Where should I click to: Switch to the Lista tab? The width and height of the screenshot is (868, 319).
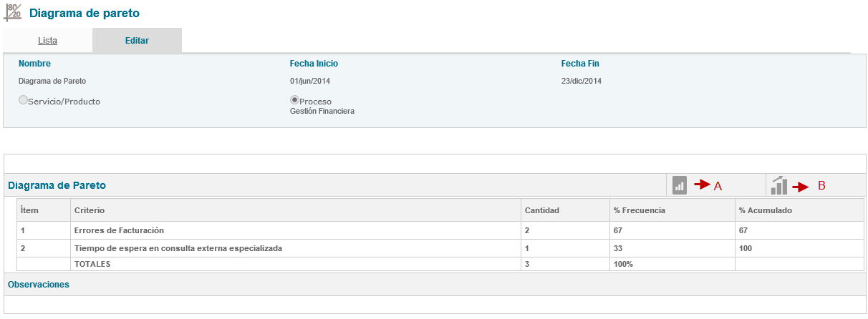[47, 41]
